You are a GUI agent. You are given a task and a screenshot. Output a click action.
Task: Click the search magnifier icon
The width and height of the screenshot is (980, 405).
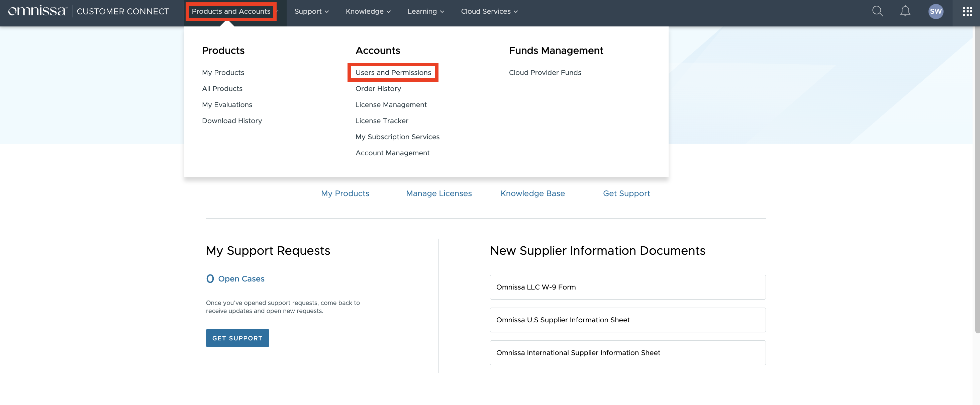[x=877, y=11]
